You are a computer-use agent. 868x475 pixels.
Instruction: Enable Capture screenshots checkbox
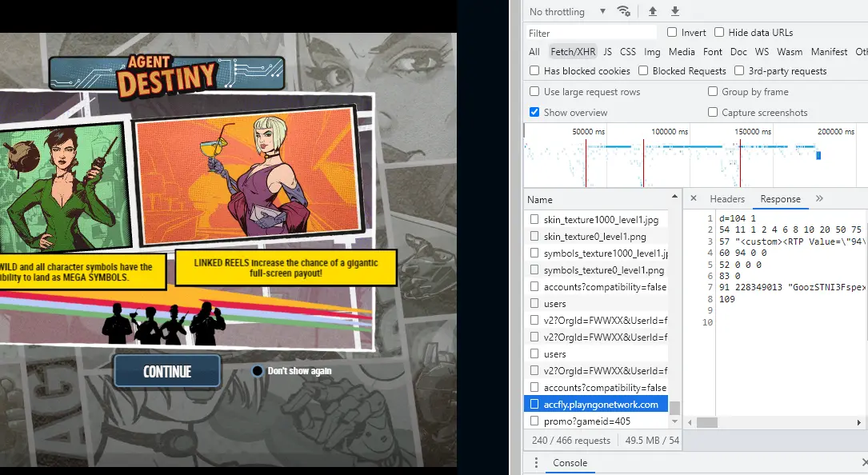tap(713, 112)
